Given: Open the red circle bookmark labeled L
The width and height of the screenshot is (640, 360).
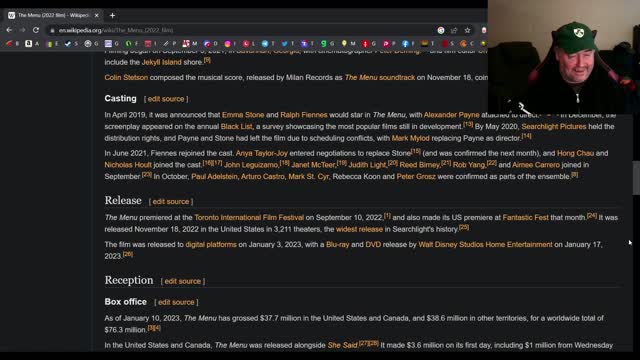Looking at the screenshot, I should [x=249, y=43].
